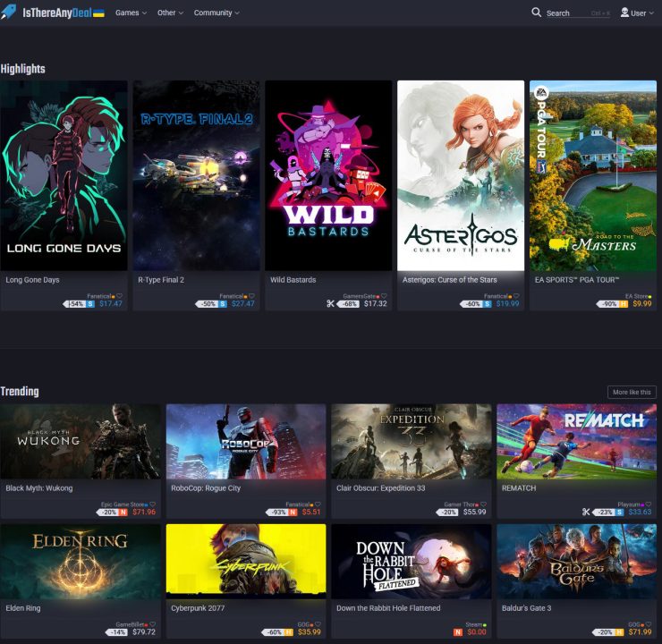This screenshot has width=662, height=644.
Task: Toggle the waitlist heart on Long Gone Days
Action: click(x=122, y=295)
